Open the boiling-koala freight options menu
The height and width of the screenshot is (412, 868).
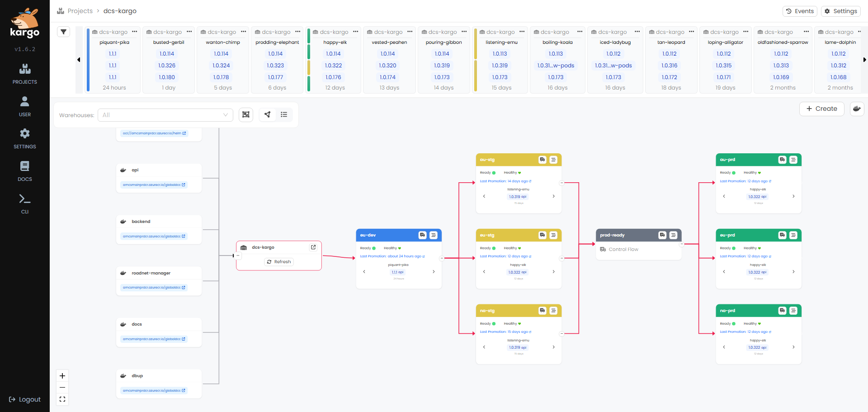580,32
